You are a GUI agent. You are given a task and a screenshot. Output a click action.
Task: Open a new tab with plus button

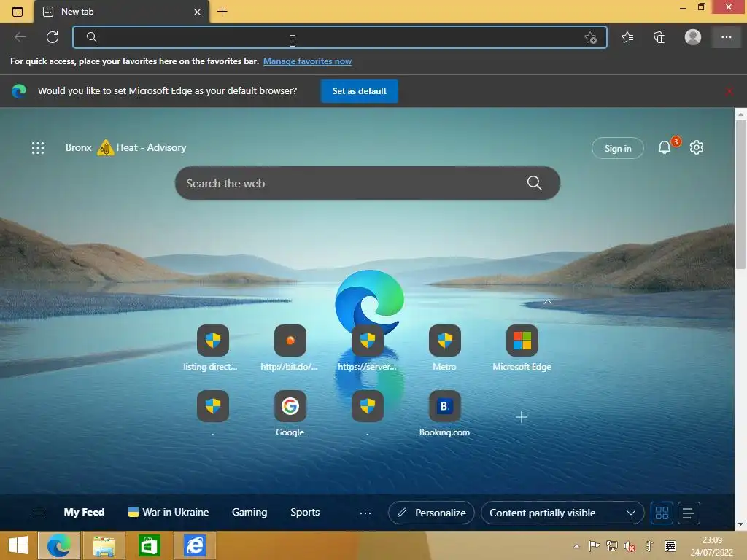pos(222,12)
